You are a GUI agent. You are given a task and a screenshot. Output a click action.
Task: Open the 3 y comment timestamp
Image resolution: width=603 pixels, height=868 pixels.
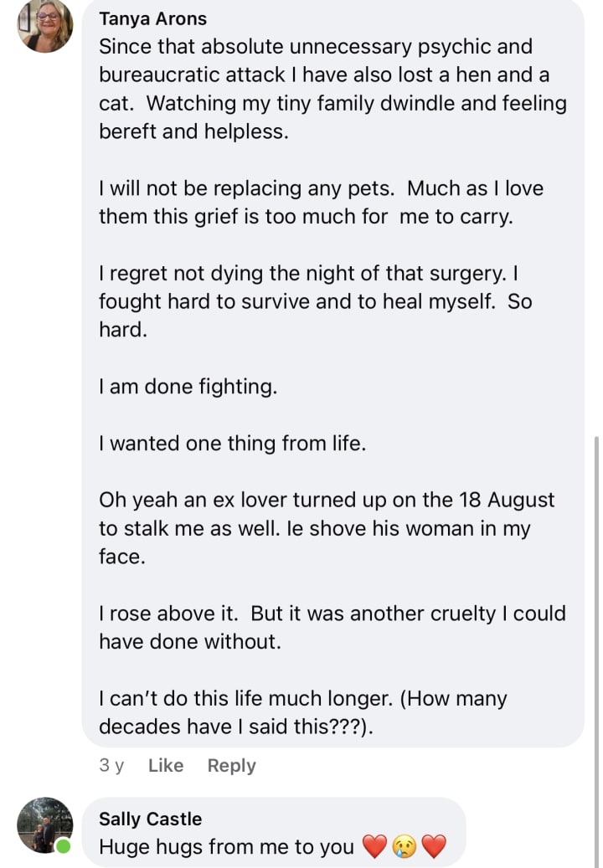[111, 766]
